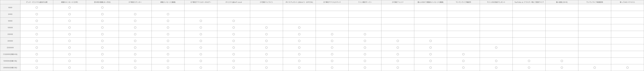Select the CF限定ペンライト column header
The image size is (644, 71).
coord(266,2)
